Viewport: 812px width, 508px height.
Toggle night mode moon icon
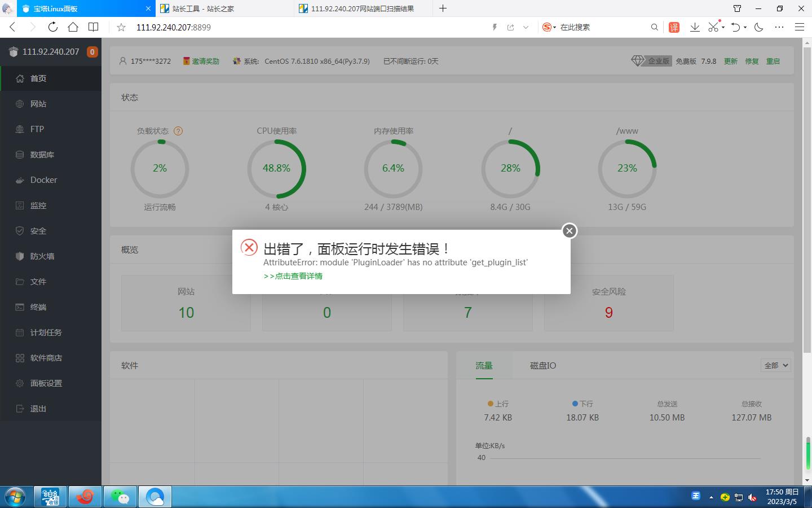point(759,27)
